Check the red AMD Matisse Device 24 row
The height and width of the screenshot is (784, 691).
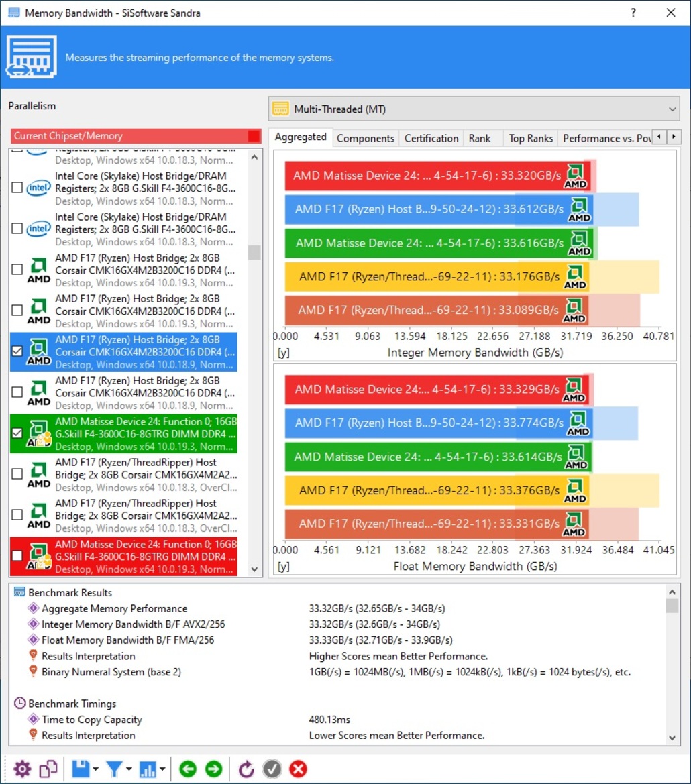click(17, 555)
